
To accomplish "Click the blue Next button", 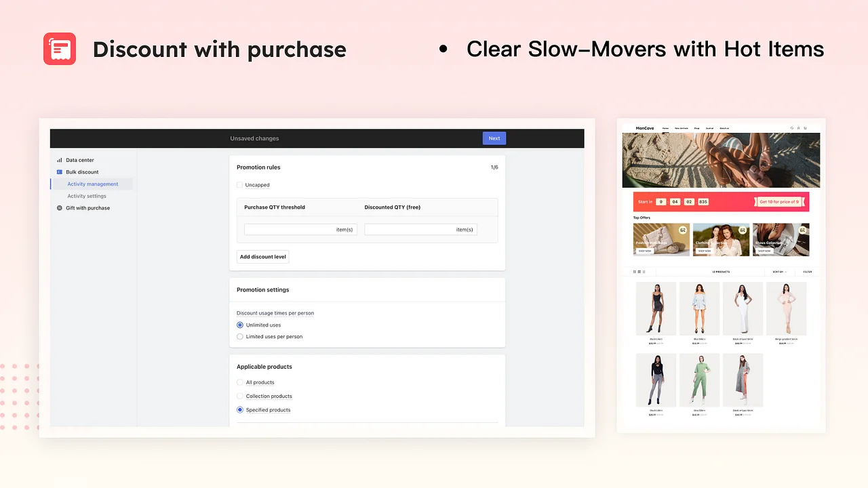I will click(x=494, y=138).
